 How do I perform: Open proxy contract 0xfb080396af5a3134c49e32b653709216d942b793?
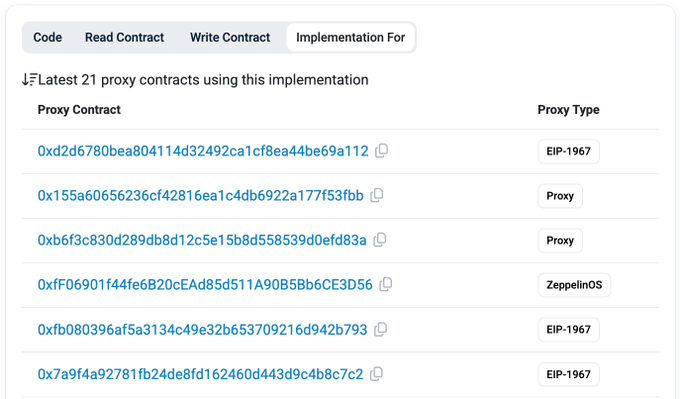[203, 330]
